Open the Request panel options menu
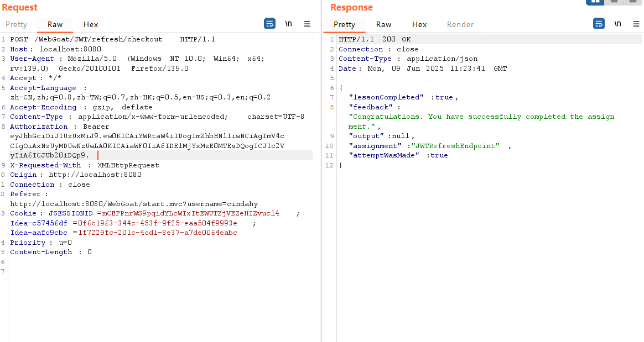644x342 pixels. coord(307,24)
